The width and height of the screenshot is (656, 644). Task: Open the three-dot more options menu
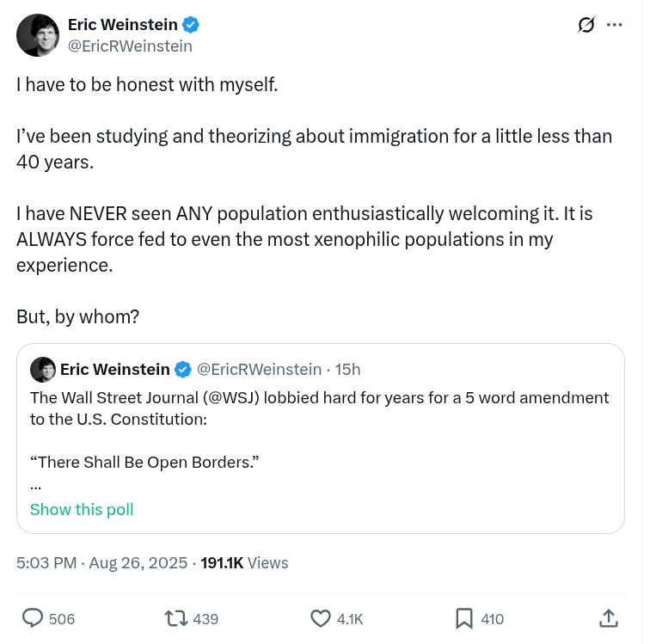point(614,25)
